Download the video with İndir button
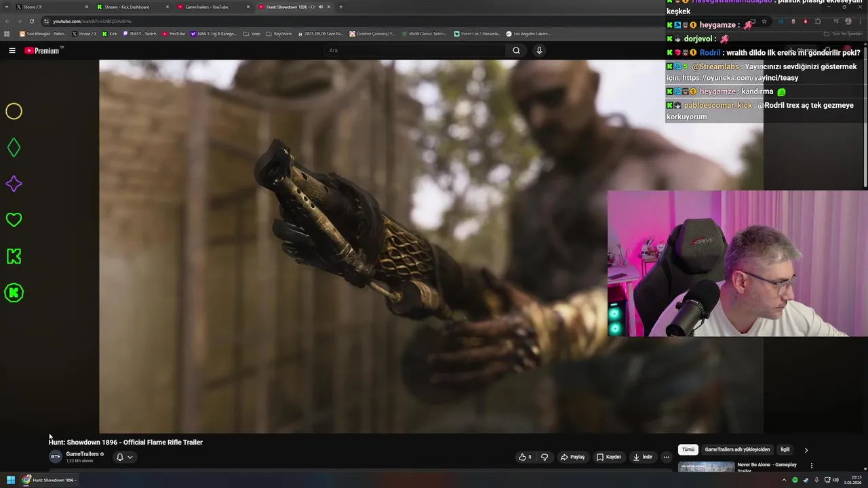Screen dimensions: 868x488 (643, 457)
